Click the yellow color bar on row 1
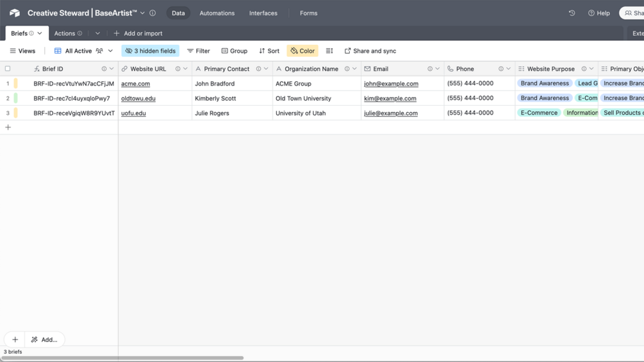Image resolution: width=644 pixels, height=362 pixels. tap(15, 83)
